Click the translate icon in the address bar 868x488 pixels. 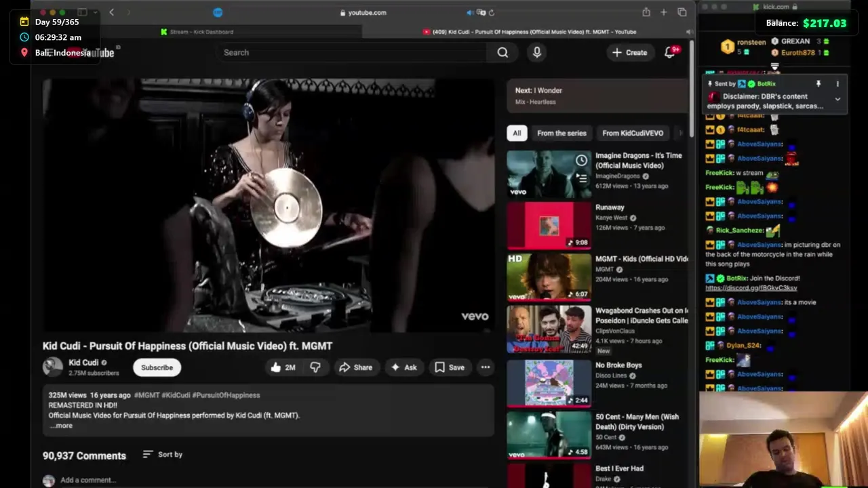click(x=481, y=12)
